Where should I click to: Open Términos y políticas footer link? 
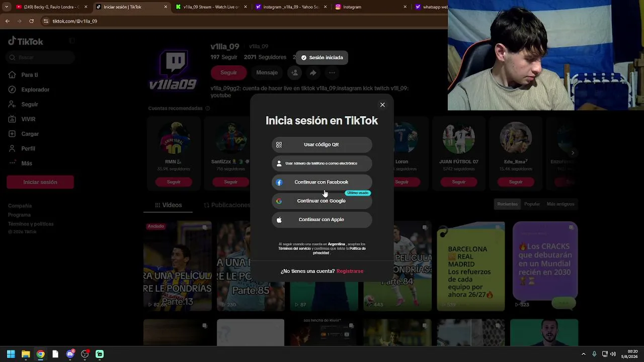[31, 224]
